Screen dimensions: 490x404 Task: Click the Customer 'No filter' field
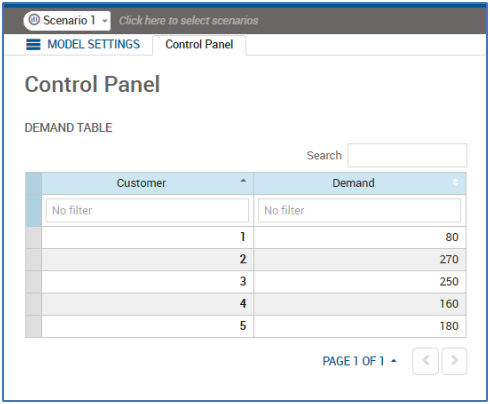tap(147, 210)
